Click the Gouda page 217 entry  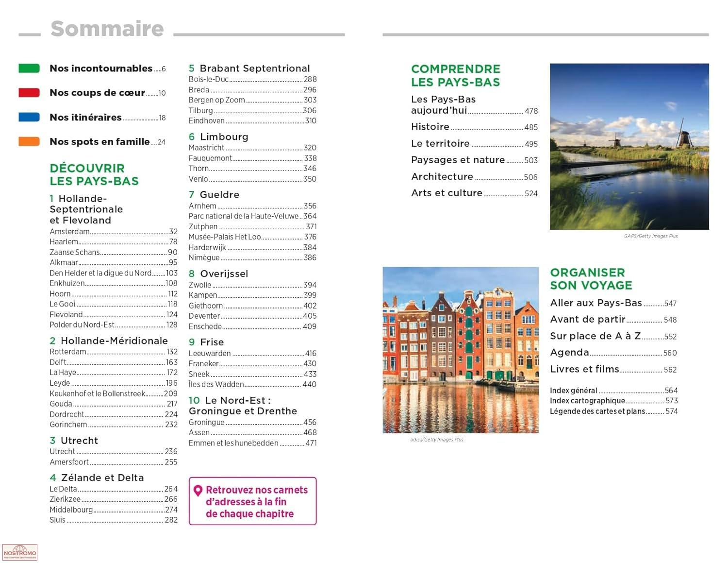click(x=114, y=404)
